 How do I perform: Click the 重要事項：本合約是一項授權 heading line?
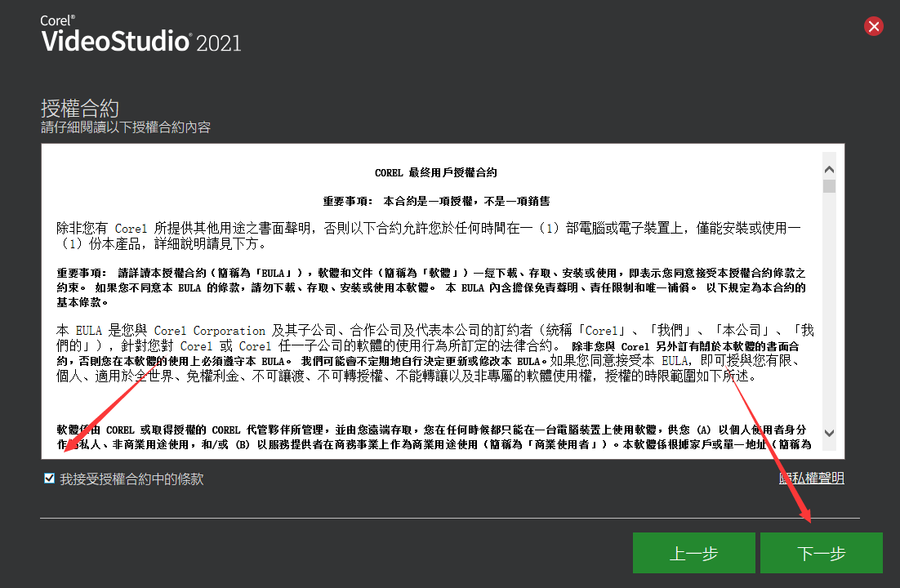[x=436, y=202]
